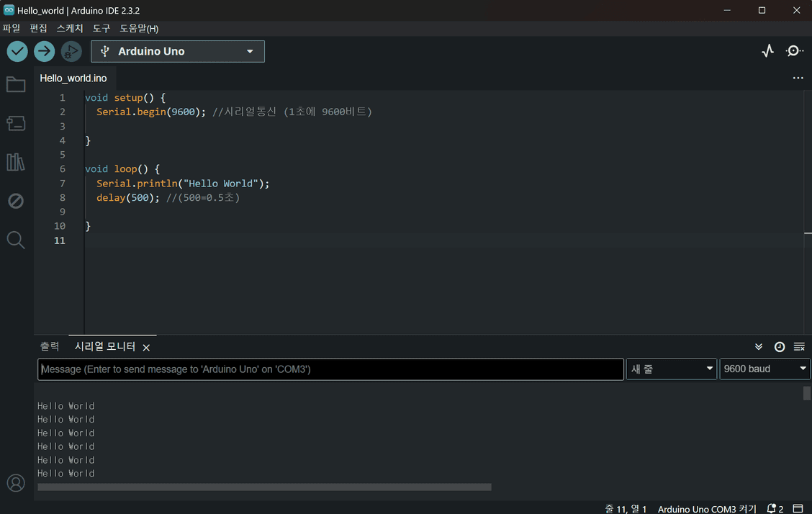Expand the Arduino Uno board selector
This screenshot has width=812, height=514.
(178, 51)
